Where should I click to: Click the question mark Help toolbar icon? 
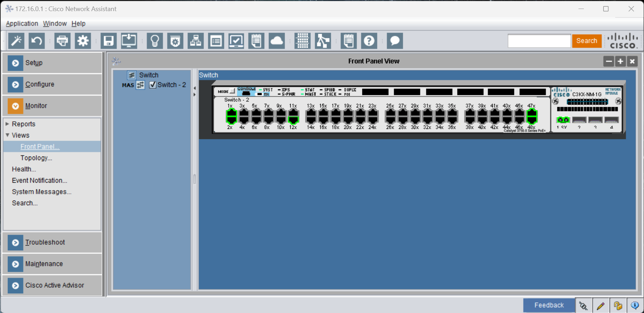coord(369,41)
